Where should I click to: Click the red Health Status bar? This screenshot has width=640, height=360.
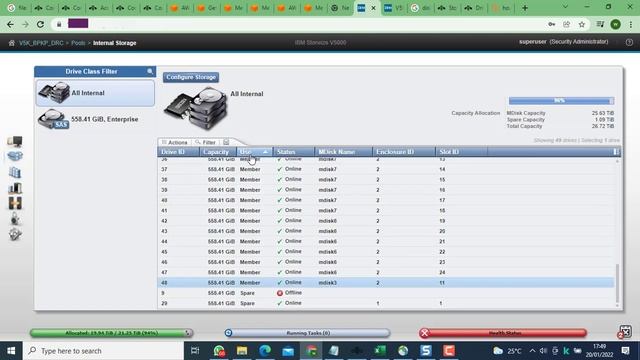pyautogui.click(x=503, y=333)
